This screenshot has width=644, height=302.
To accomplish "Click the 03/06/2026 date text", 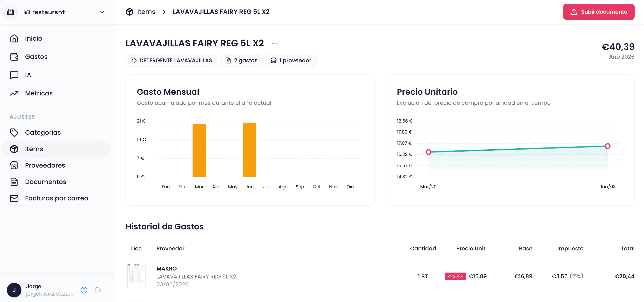I will pos(172,284).
